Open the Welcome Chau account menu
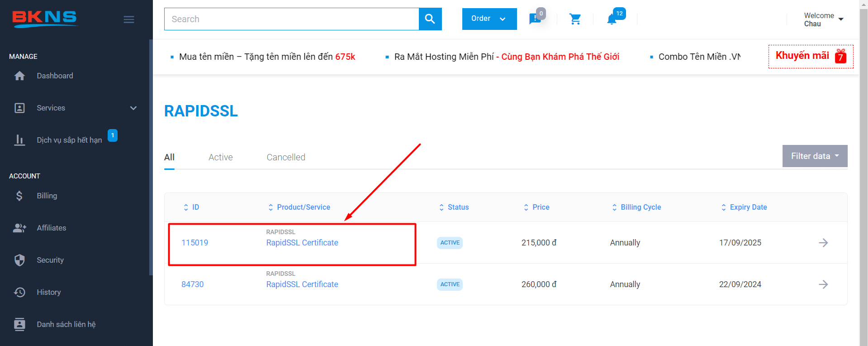Viewport: 868px width, 346px height. pyautogui.click(x=824, y=19)
